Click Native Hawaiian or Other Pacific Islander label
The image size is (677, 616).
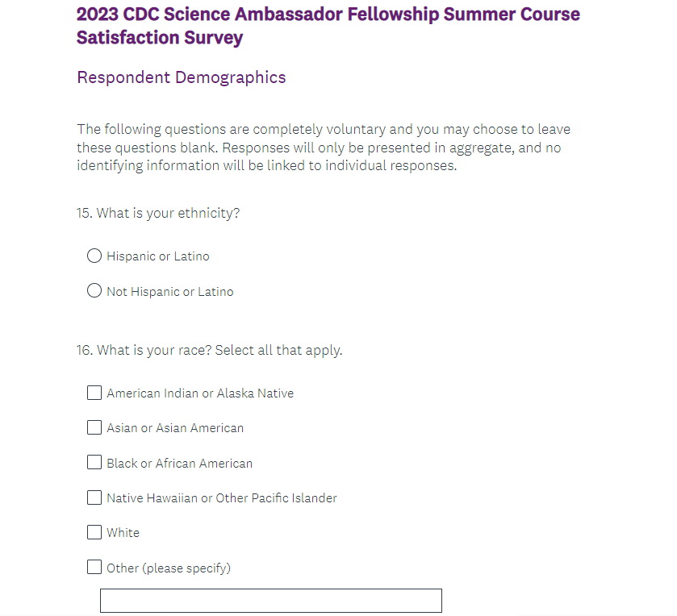222,498
